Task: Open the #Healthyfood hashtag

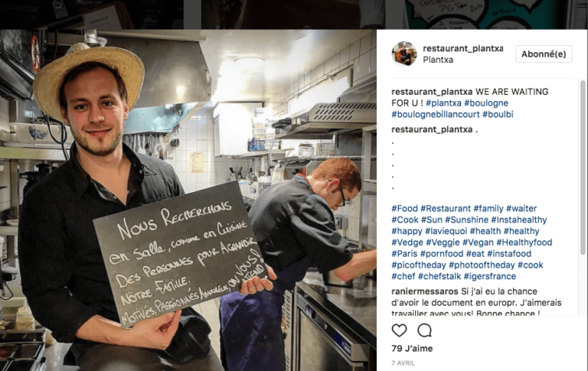Action: [524, 242]
